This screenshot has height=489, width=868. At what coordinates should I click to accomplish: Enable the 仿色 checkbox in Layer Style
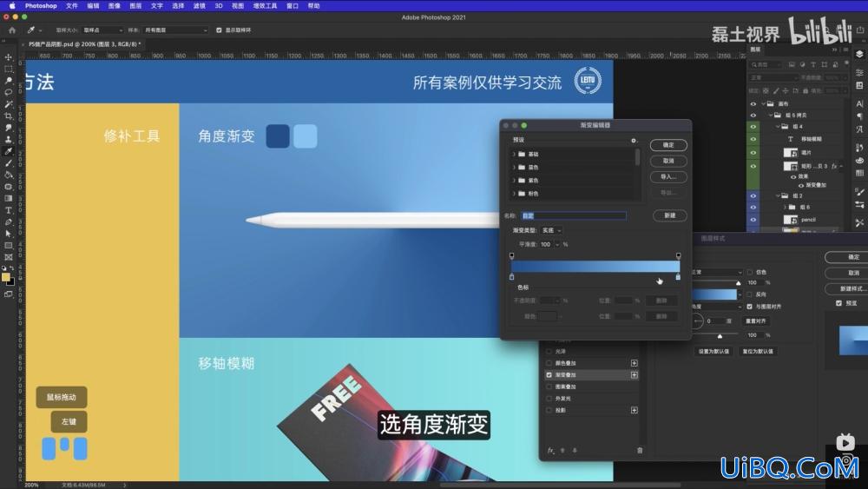[x=750, y=272]
